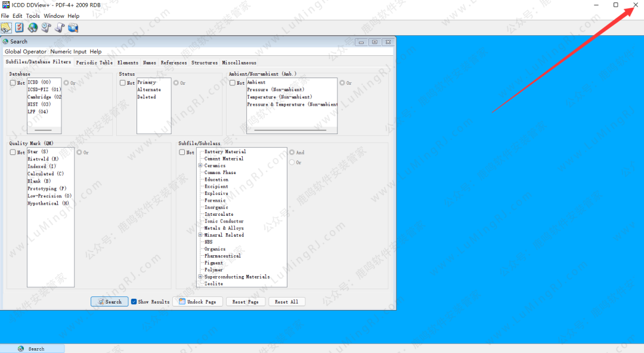
Task: Click the yellow notes toolbar icon
Action: pyautogui.click(x=6, y=28)
